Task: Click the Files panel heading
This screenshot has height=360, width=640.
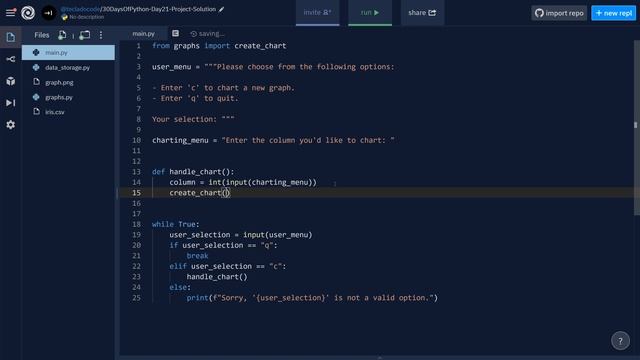Action: pyautogui.click(x=42, y=35)
